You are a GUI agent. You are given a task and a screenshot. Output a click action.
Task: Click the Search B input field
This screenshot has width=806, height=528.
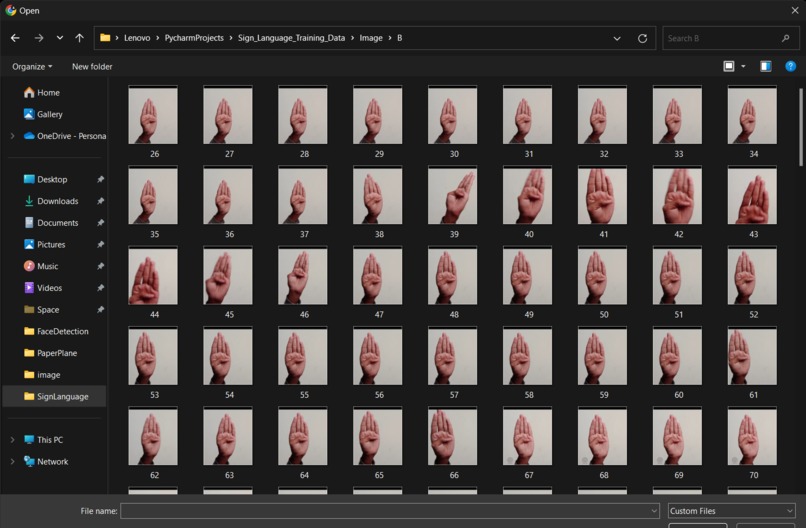point(722,38)
